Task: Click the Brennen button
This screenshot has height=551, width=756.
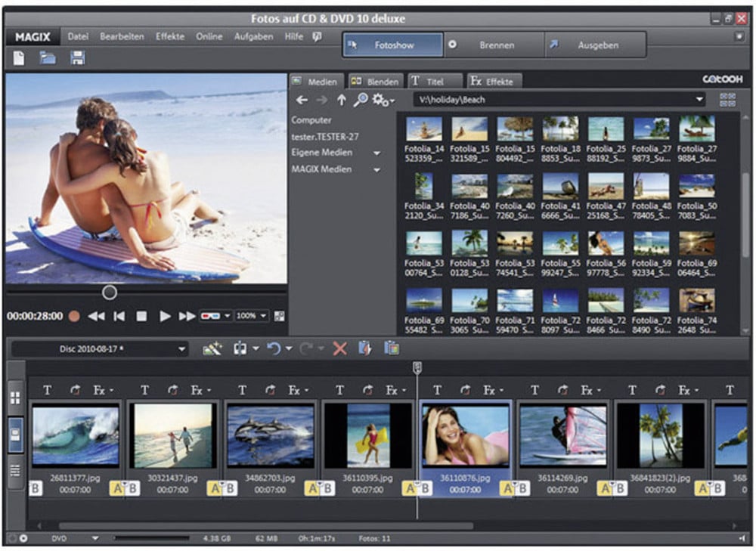Action: point(495,45)
